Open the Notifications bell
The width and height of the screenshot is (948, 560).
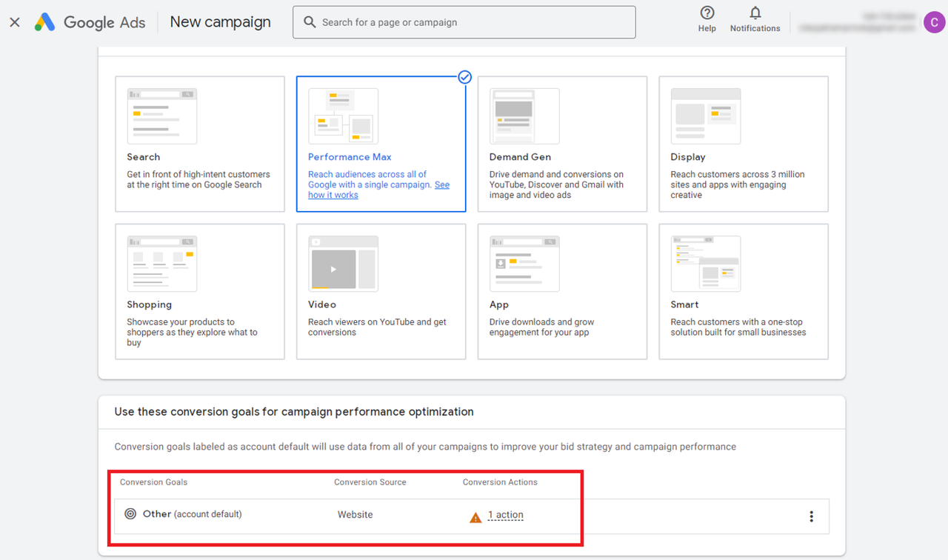point(755,13)
